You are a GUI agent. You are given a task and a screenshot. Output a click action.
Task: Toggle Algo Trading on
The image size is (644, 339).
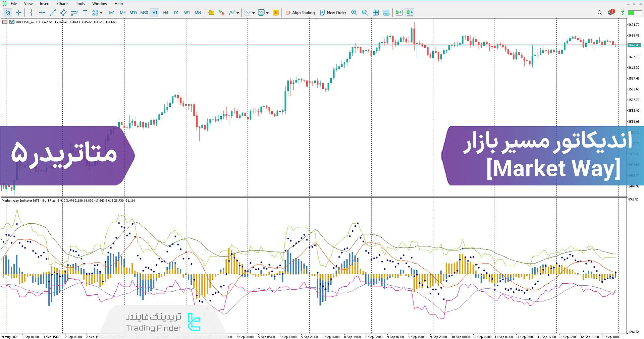click(x=300, y=12)
